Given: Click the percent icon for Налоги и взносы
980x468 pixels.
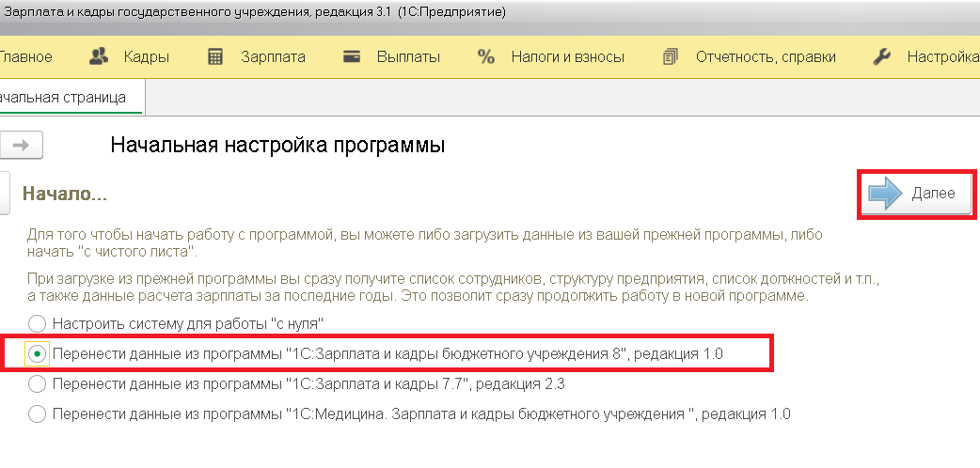Looking at the screenshot, I should (485, 57).
